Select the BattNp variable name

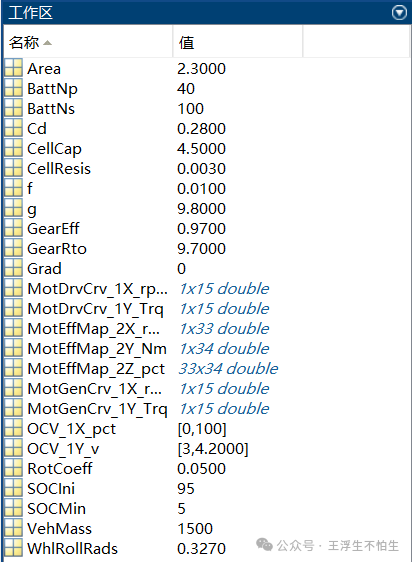pyautogui.click(x=52, y=89)
